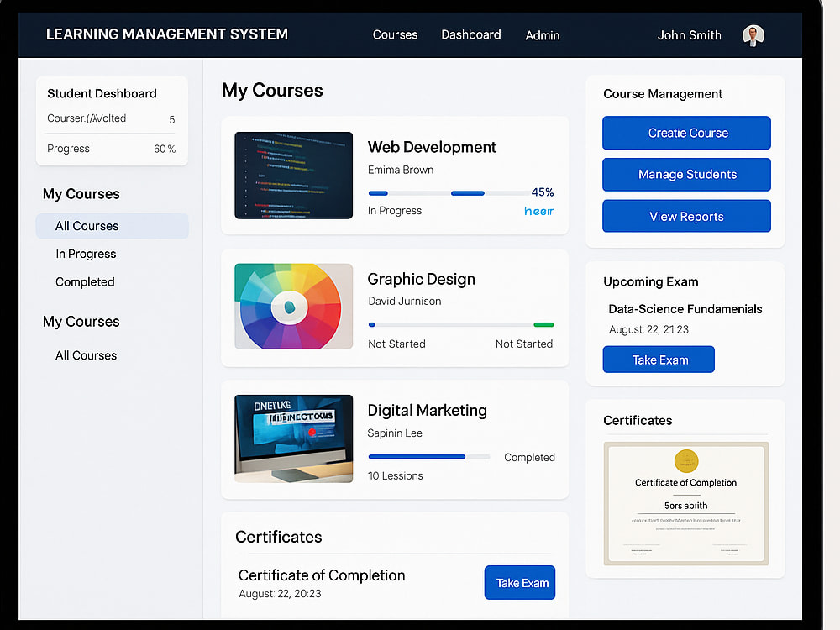Click the Web Development progress bar
840x630 pixels.
coord(449,193)
